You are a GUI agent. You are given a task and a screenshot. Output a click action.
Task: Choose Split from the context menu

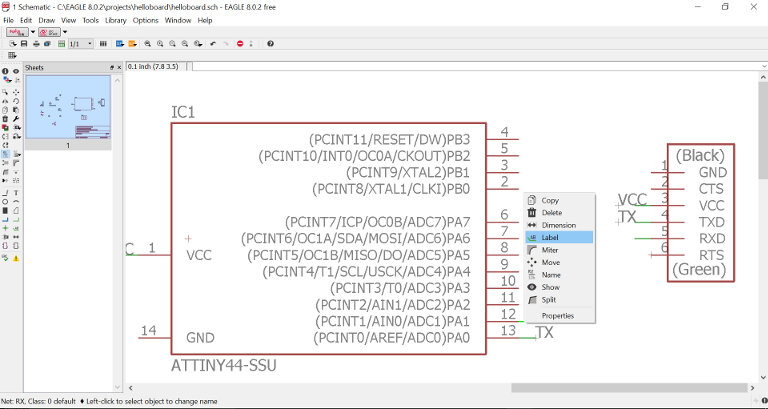coord(559,300)
